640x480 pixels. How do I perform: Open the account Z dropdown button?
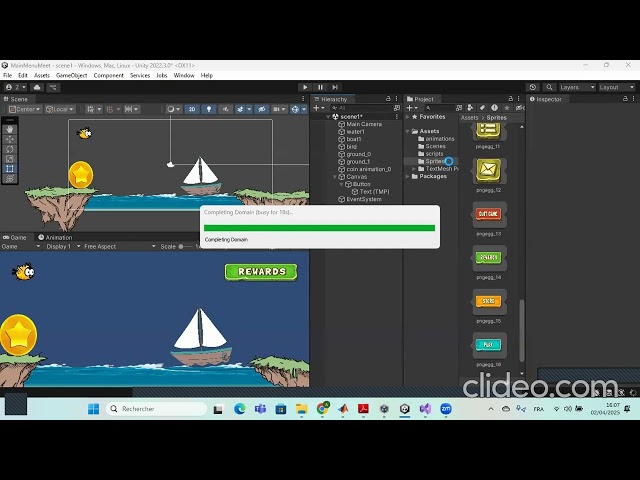click(x=16, y=87)
